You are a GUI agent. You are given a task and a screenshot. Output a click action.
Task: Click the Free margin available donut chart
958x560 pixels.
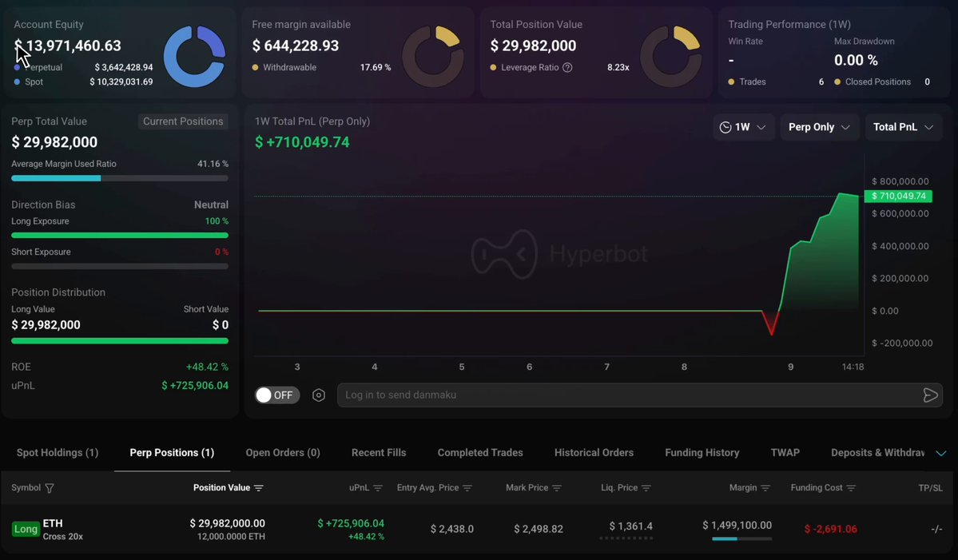[433, 56]
